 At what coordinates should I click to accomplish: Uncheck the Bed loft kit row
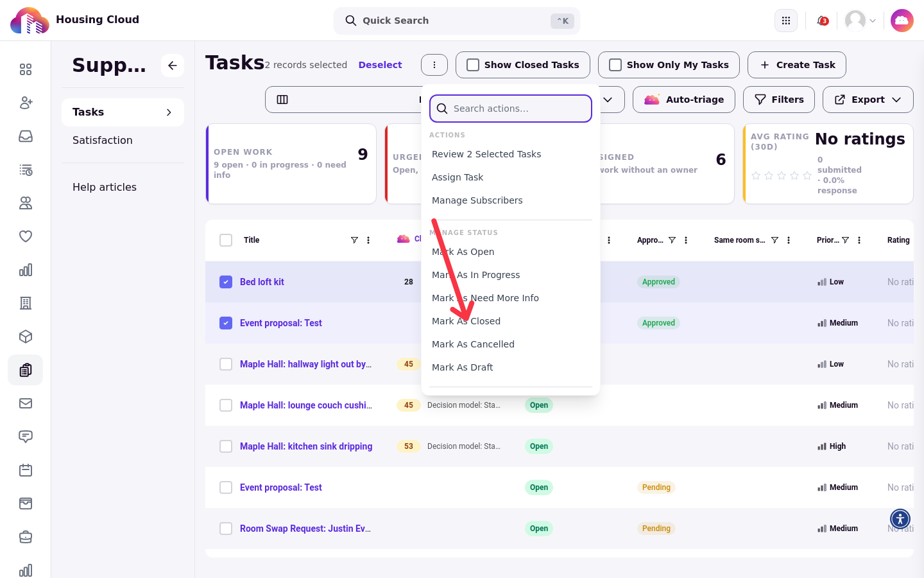(226, 282)
